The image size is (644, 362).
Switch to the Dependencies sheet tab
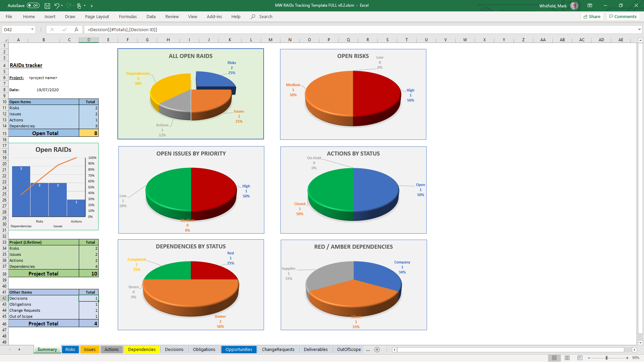pyautogui.click(x=142, y=350)
